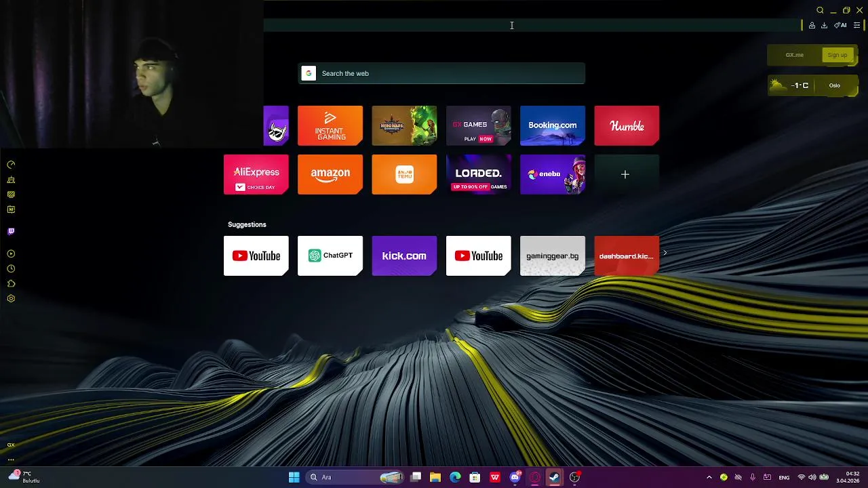Open the Windows Start menu
868x488 pixels.
tap(294, 477)
